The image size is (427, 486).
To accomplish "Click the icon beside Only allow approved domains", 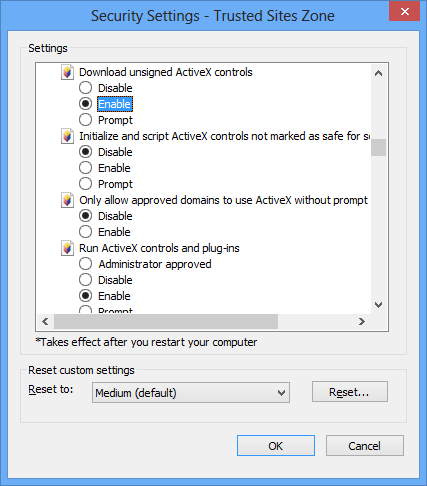I will pyautogui.click(x=67, y=200).
